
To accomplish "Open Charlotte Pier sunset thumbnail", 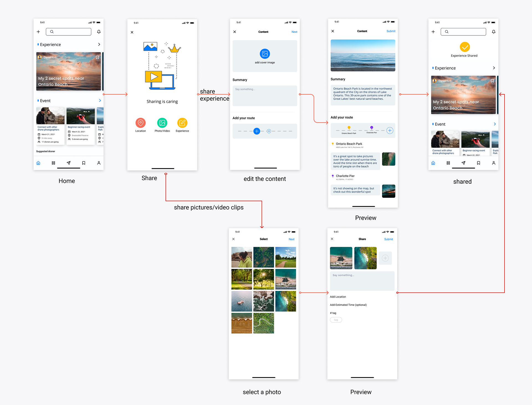I will [388, 191].
